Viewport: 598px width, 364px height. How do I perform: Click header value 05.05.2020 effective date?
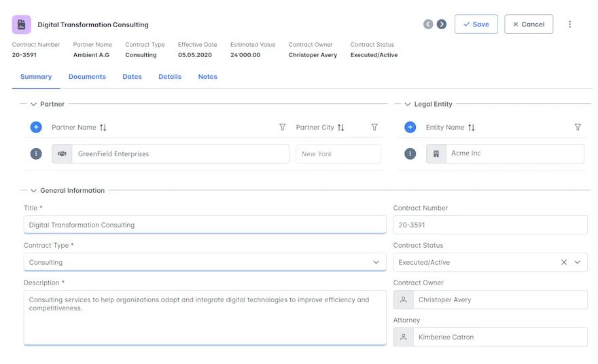195,55
